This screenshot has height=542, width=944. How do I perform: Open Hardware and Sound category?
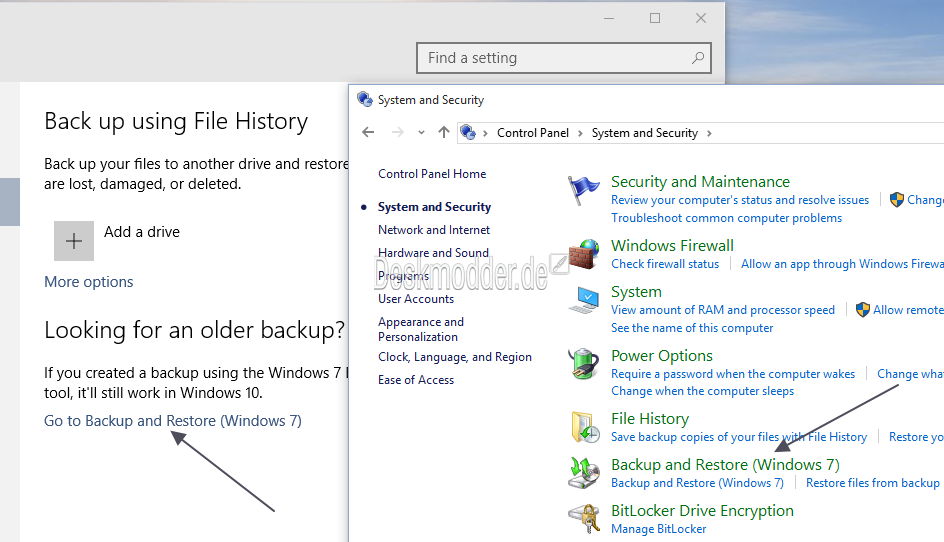433,252
